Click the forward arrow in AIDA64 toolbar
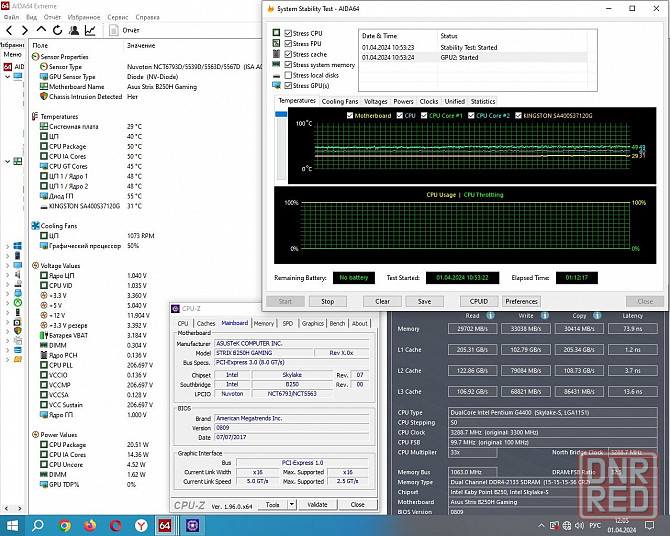This screenshot has height=536, width=670. click(x=24, y=30)
